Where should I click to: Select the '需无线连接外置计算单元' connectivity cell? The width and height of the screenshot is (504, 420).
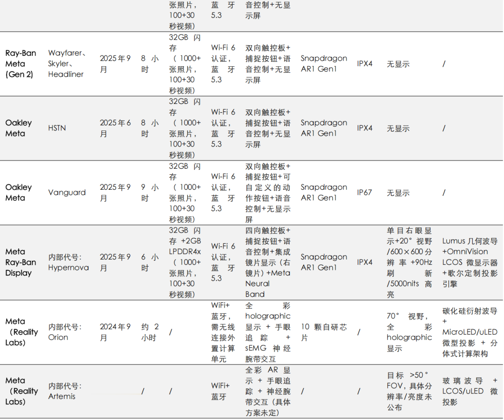(223, 332)
